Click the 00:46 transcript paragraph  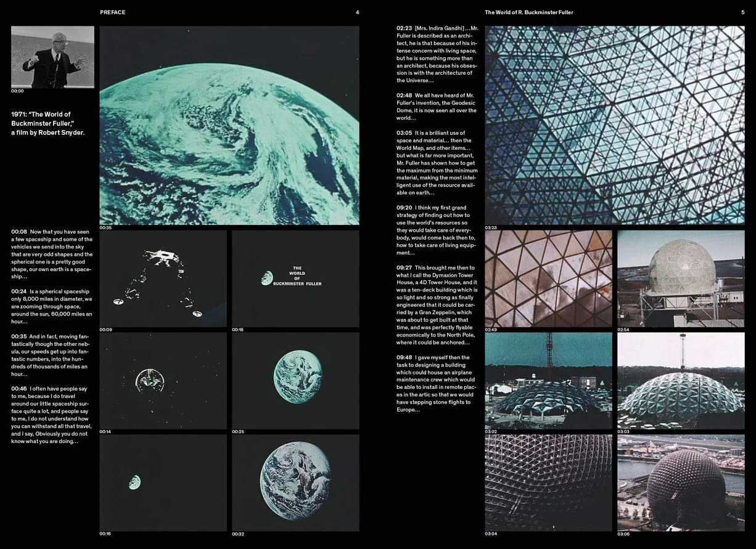[52, 415]
